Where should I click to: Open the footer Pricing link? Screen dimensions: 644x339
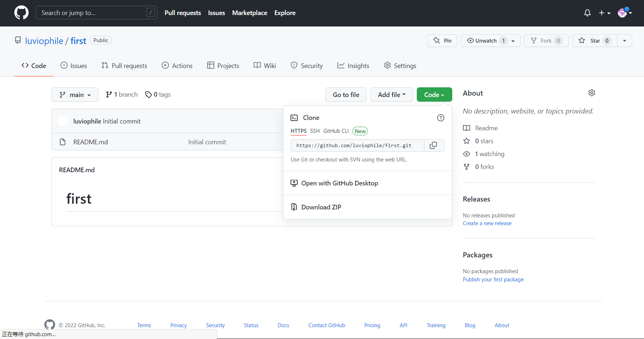372,325
